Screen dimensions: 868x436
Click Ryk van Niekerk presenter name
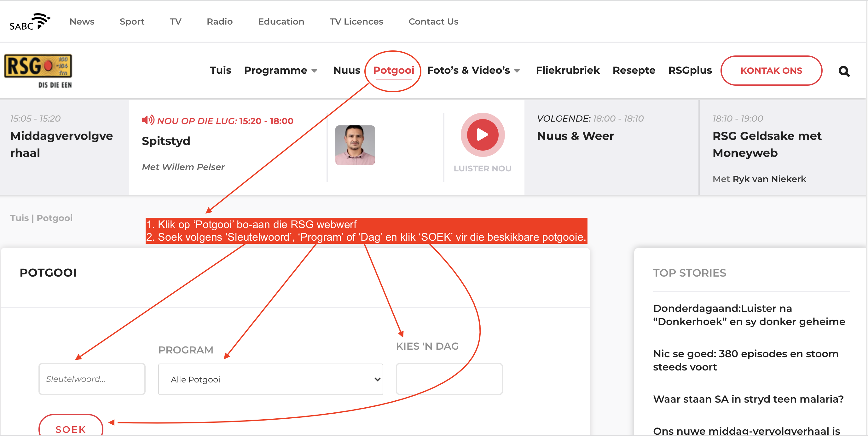tap(769, 179)
